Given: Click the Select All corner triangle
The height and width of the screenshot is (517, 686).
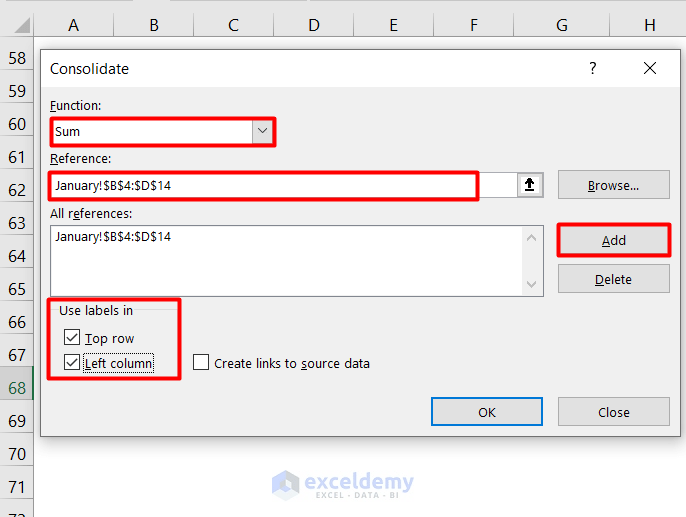Looking at the screenshot, I should point(21,25).
